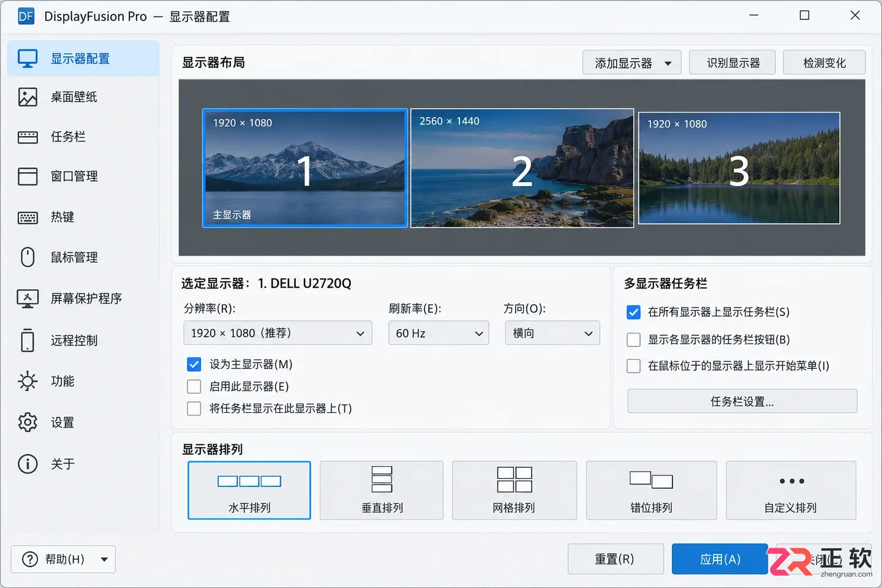Click the monitor icon beside 显示器配置
Screen dimensions: 882x588
click(x=28, y=59)
